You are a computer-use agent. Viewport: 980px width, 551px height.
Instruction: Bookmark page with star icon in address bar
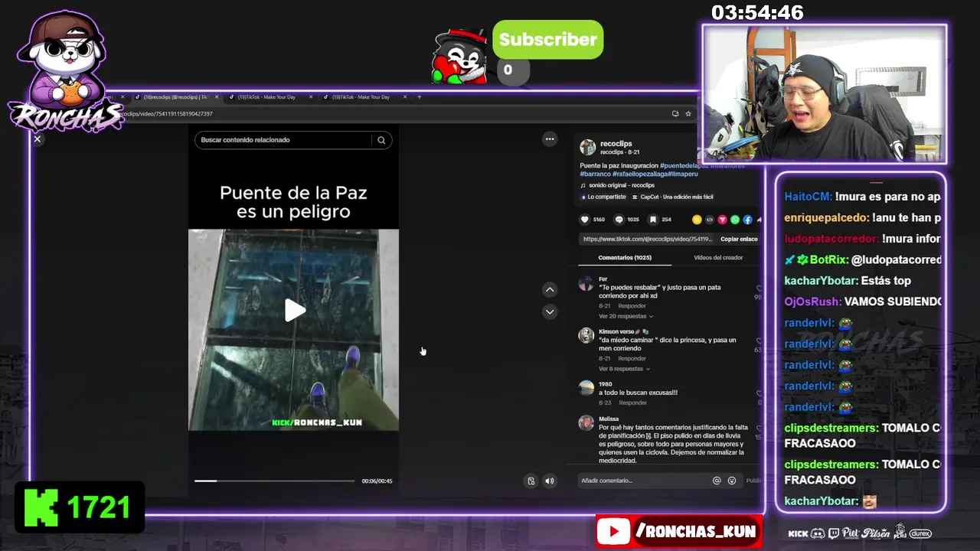coord(688,113)
